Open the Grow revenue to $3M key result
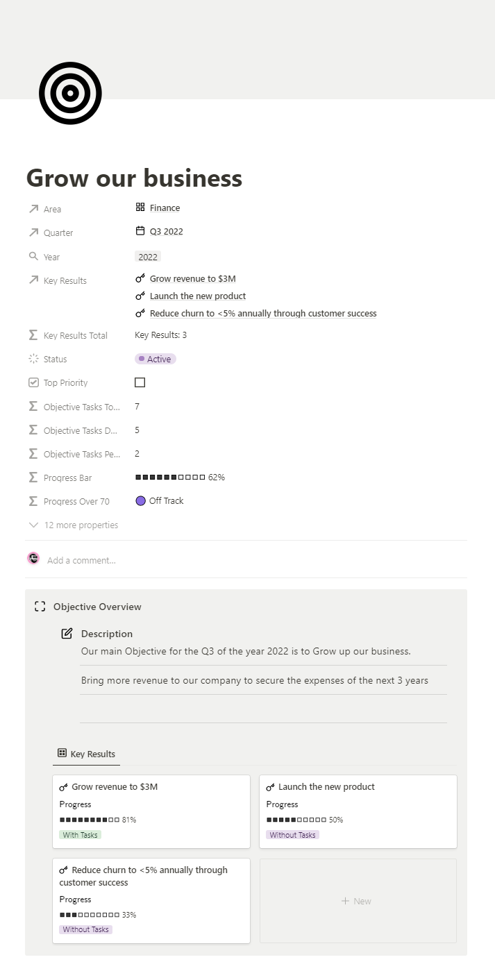Screen dimensions: 495x980 pos(192,278)
